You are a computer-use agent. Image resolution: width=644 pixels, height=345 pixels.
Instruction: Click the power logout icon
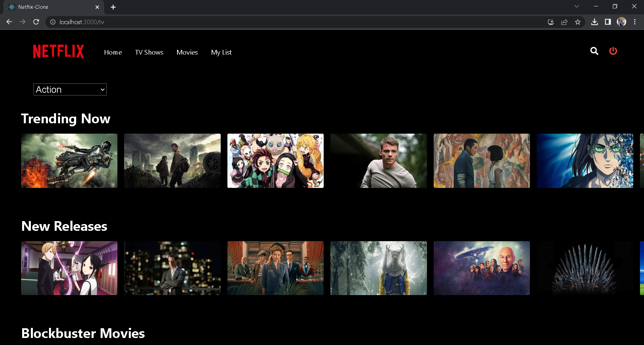click(x=613, y=51)
